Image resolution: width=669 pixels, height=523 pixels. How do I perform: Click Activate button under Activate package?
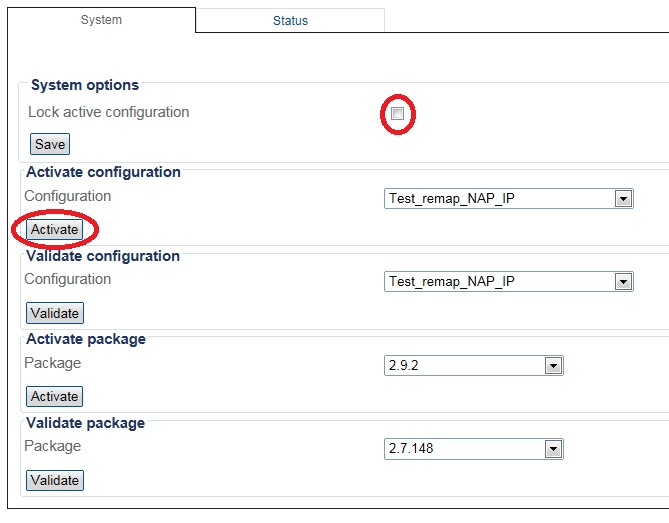[x=54, y=397]
